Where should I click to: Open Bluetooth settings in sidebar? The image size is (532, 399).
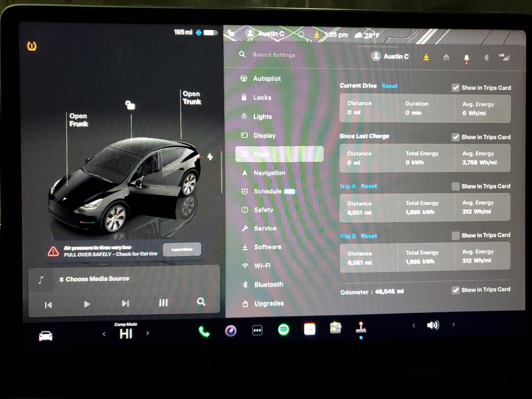pyautogui.click(x=263, y=285)
